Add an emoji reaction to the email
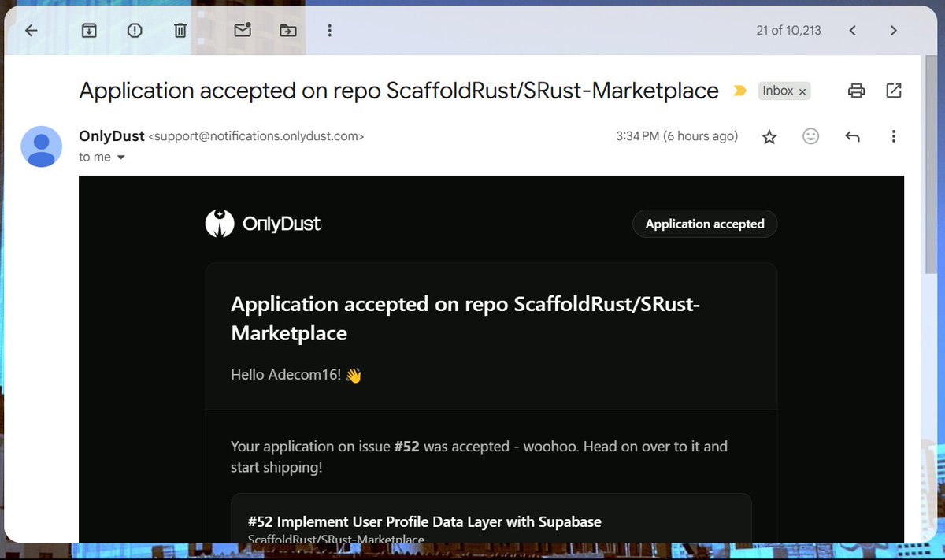The height and width of the screenshot is (560, 945). click(810, 136)
